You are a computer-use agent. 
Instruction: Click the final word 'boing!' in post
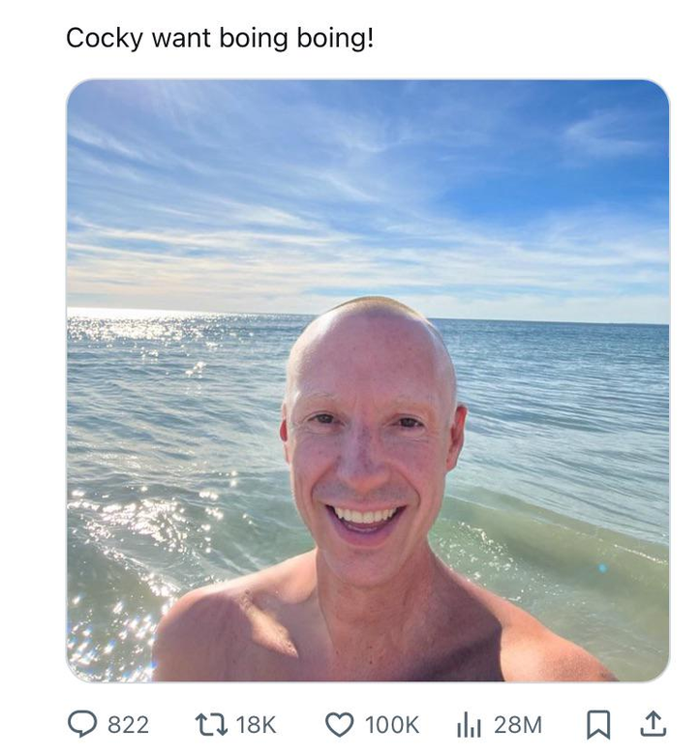(335, 39)
